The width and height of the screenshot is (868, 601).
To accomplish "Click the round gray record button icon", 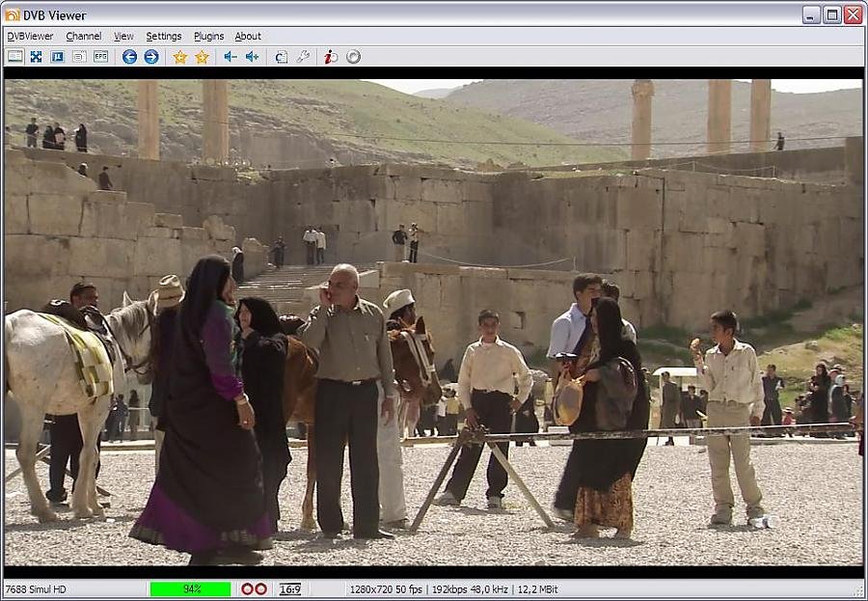I will tap(354, 57).
